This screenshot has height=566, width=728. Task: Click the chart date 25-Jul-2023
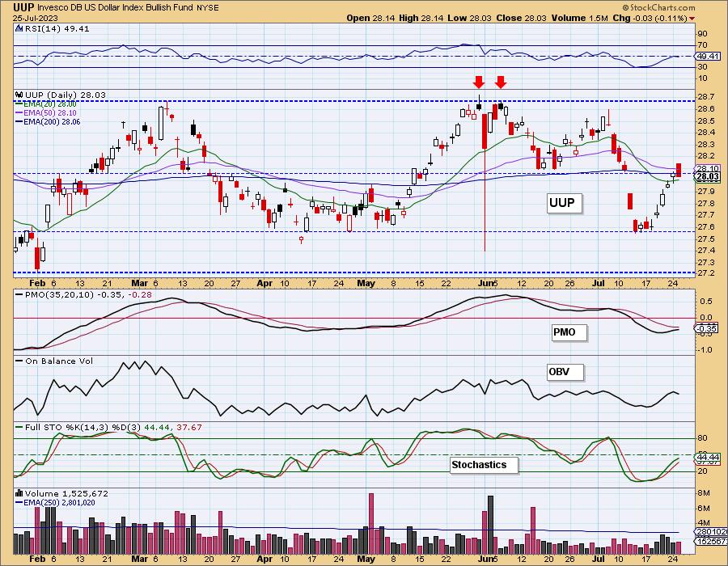click(x=36, y=18)
